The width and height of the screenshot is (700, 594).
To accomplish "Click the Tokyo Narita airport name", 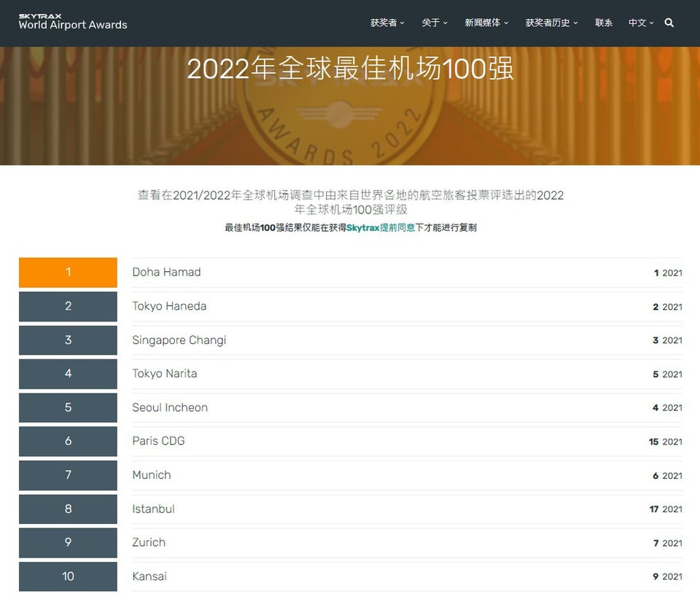I will 164,374.
